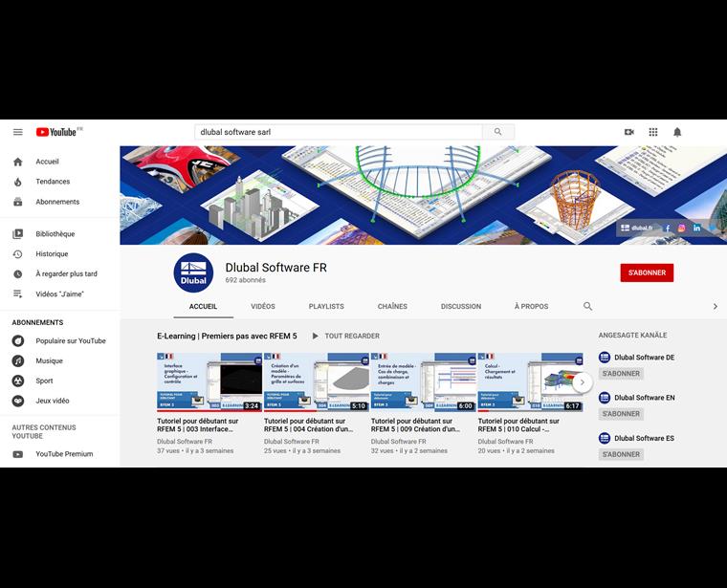Click the Bibliothèque icon
Screen dimensions: 727x588
coord(17,234)
